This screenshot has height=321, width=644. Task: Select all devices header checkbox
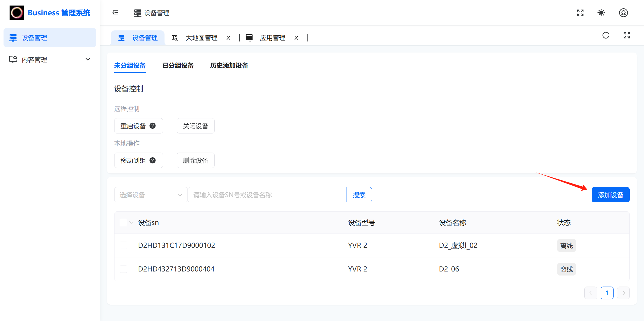[123, 222]
